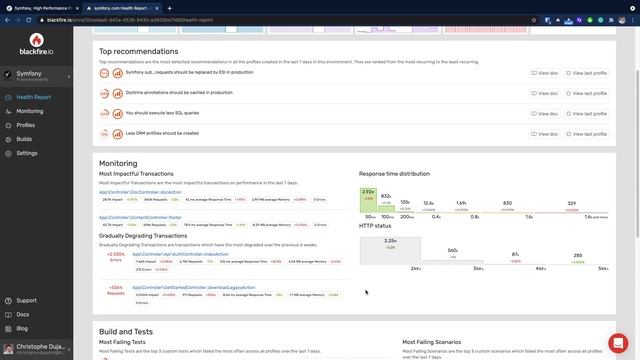View last profile for Doctrine annotations recommendation
Screen dimensions: 640x360
click(x=587, y=93)
